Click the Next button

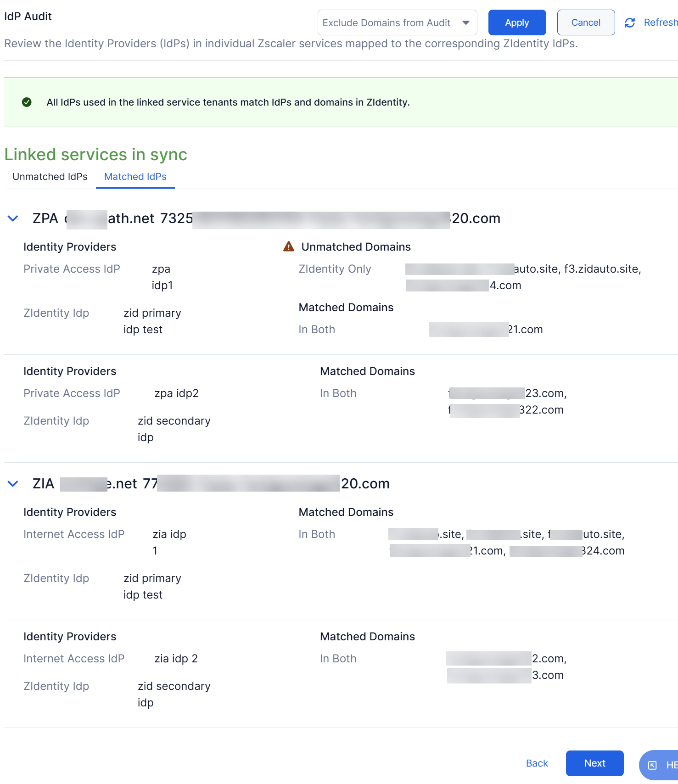coord(594,763)
